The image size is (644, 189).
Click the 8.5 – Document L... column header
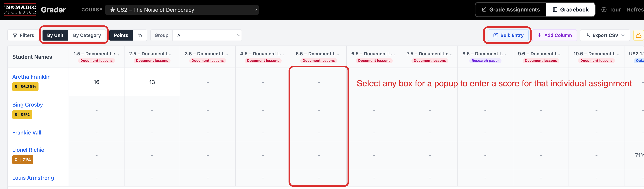coord(485,57)
